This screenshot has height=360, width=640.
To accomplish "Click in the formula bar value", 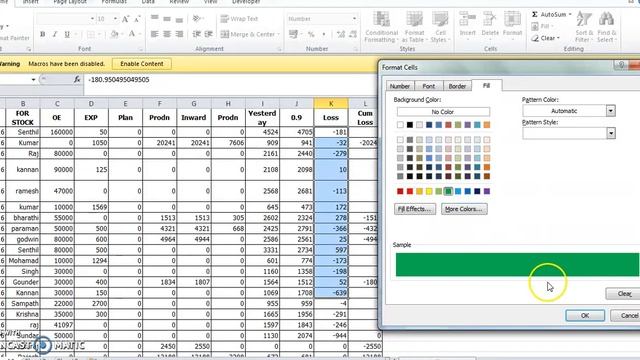I will point(118,80).
